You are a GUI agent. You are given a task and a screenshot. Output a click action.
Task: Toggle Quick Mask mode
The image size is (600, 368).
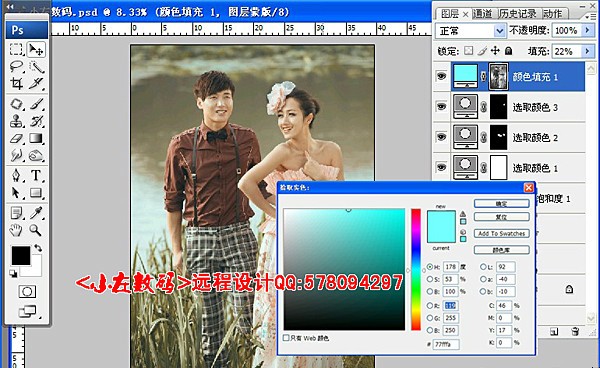point(27,291)
